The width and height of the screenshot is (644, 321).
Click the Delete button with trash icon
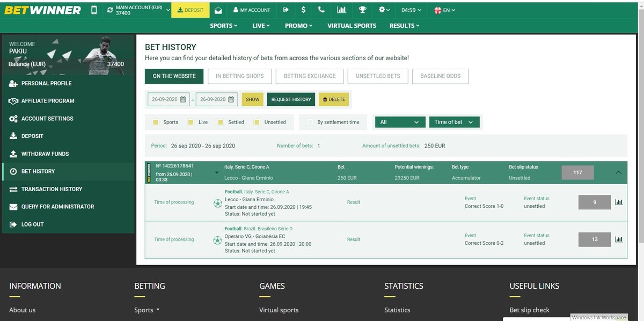pos(334,99)
